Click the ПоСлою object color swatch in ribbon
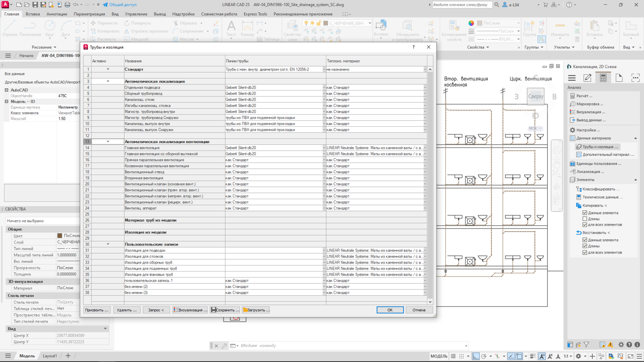644x362 pixels. coord(480,23)
